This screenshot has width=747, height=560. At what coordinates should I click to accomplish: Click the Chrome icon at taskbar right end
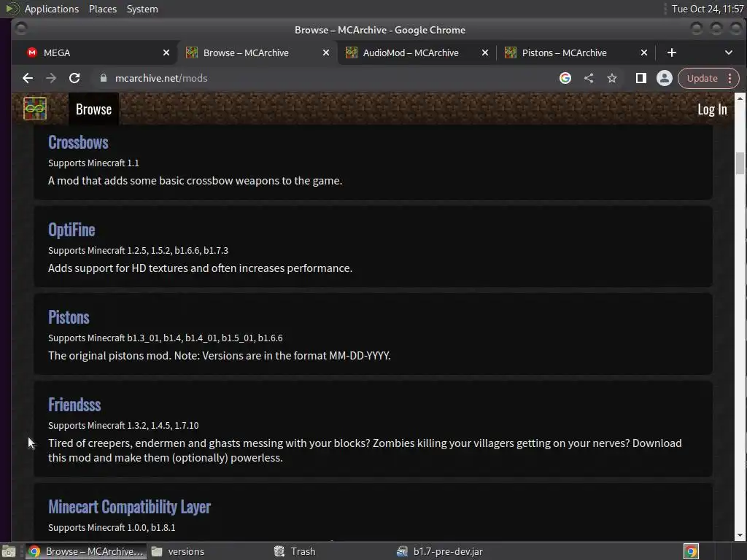click(691, 551)
